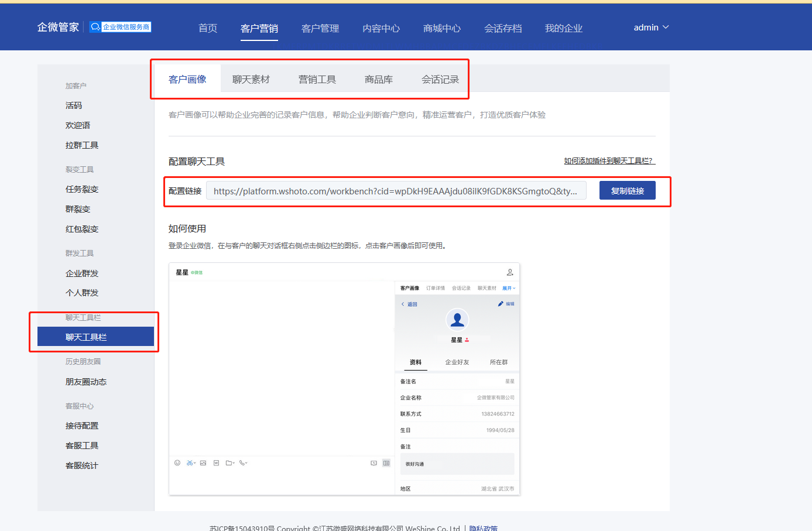The width and height of the screenshot is (812, 531).
Task: Open 欢迎语 in the sidebar
Action: 78,125
